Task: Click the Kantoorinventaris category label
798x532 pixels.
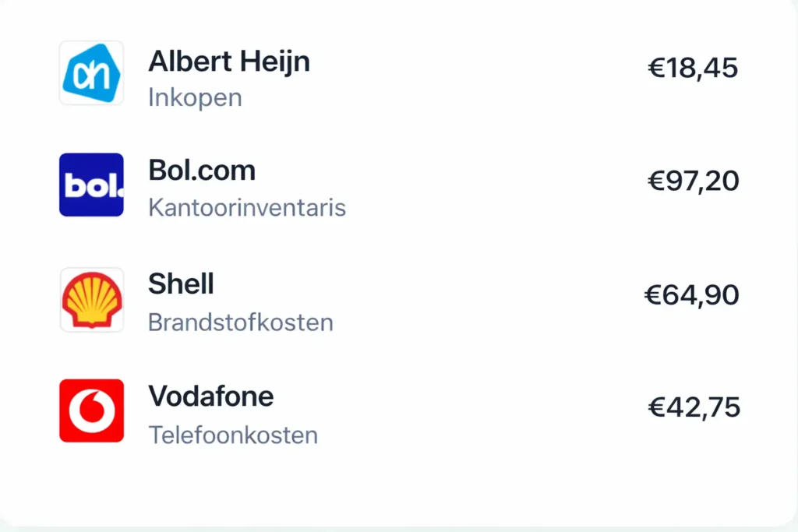Action: 246,209
